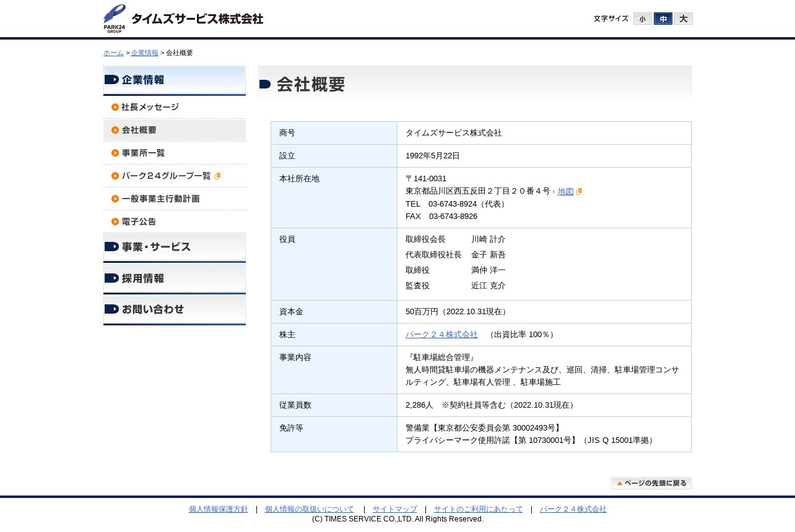Image resolution: width=795 pixels, height=532 pixels.
Task: Click the 従業員数 row label
Action: pos(295,405)
